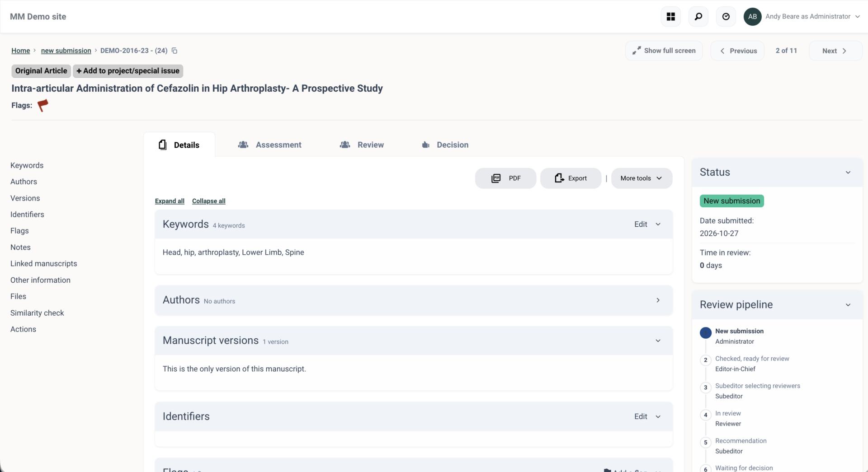
Task: Go to the Home breadcrumb
Action: pyautogui.click(x=21, y=51)
